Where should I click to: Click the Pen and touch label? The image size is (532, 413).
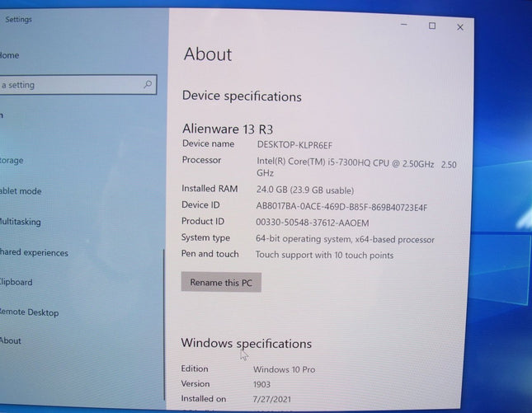point(210,254)
